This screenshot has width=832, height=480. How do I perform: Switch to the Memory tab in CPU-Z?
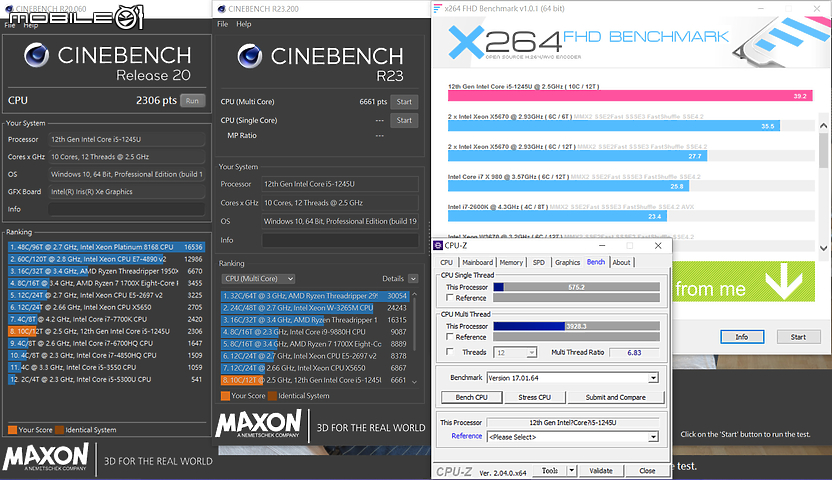[x=511, y=262]
